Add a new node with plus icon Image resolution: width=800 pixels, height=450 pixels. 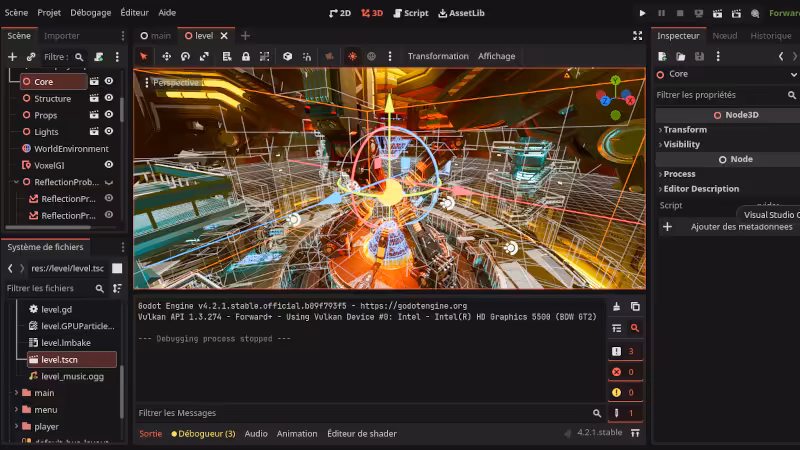coord(12,57)
